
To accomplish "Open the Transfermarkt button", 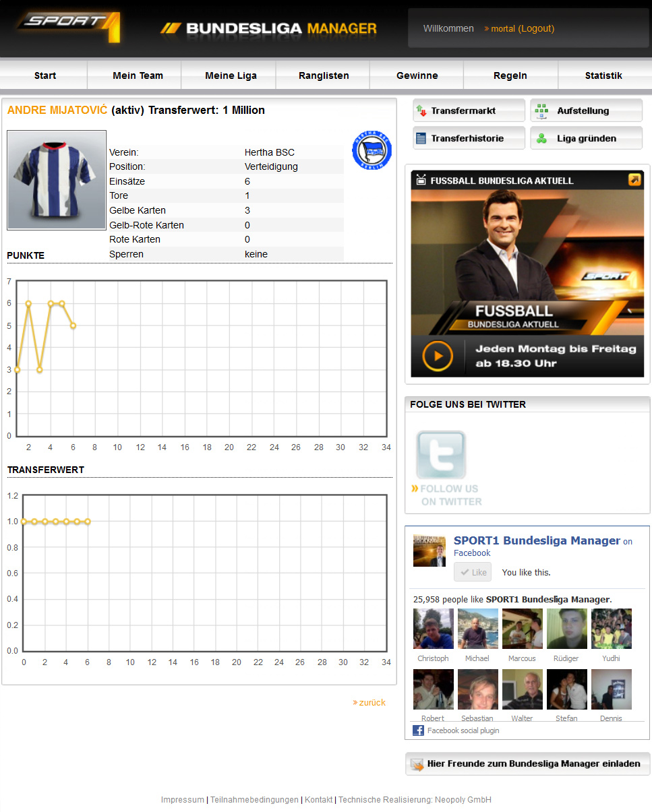I will 469,111.
